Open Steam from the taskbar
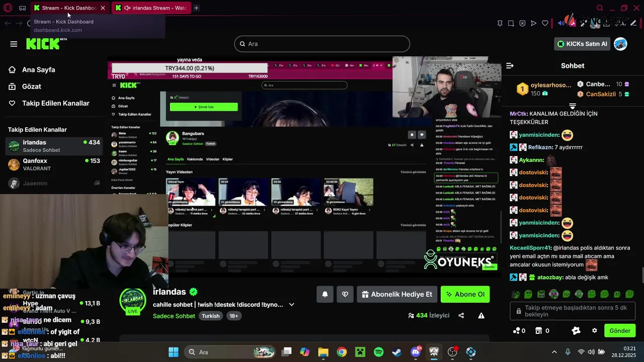Image resolution: width=644 pixels, height=362 pixels. click(397, 352)
